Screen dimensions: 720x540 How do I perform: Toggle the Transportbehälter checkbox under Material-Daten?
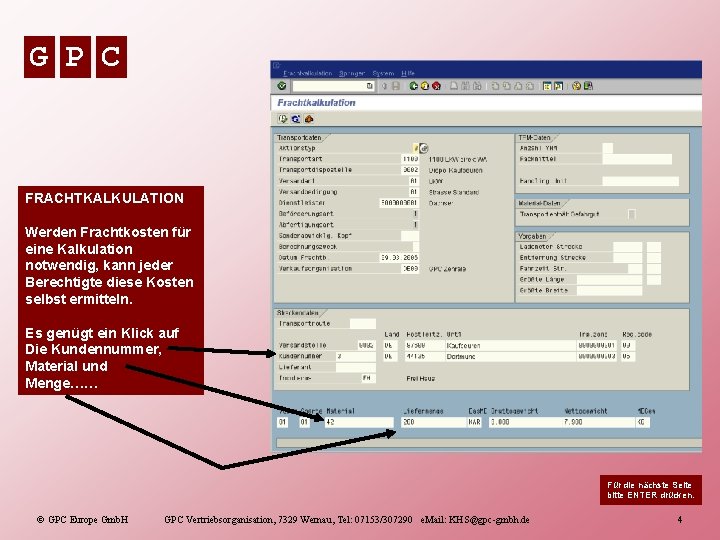[632, 214]
